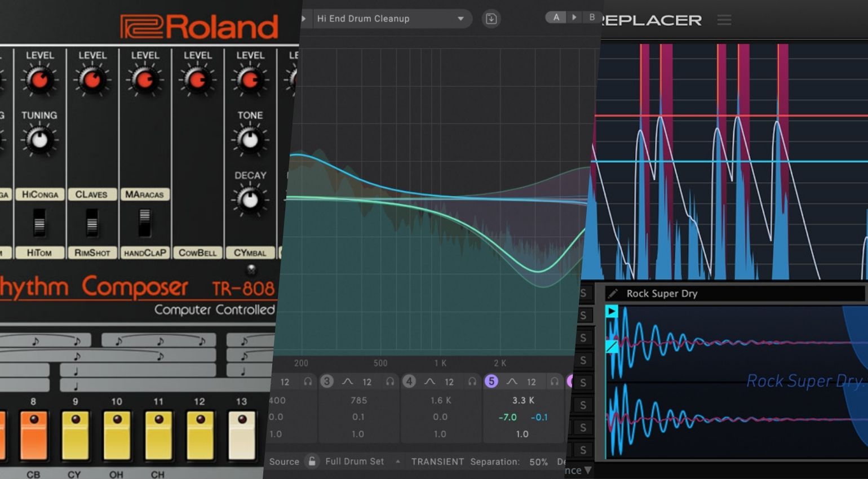This screenshot has height=479, width=868.
Task: Click the Level knob above CowBell
Action: [197, 81]
